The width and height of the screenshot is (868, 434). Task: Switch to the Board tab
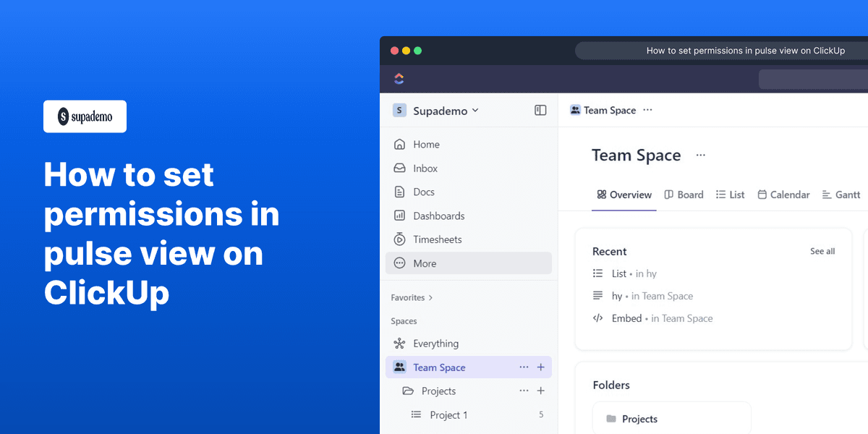pyautogui.click(x=684, y=195)
